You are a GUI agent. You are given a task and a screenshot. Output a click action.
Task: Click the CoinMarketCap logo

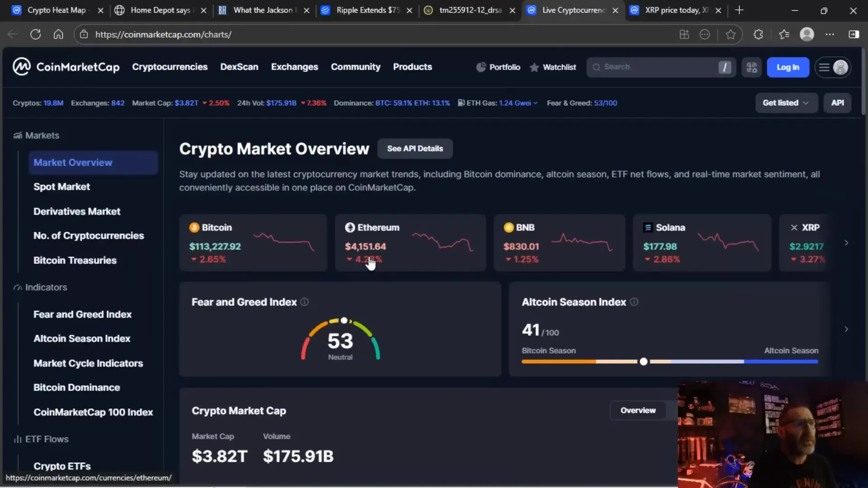(66, 67)
